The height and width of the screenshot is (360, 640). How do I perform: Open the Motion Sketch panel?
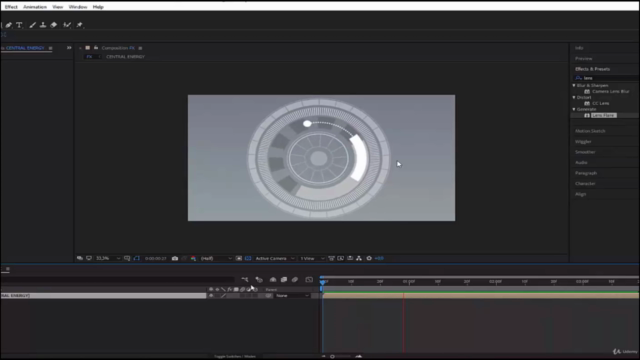point(590,131)
